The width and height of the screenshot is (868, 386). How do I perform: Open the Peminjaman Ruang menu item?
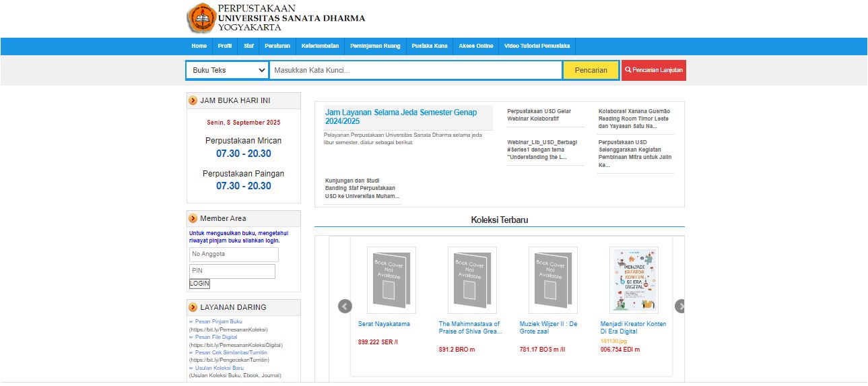pos(375,46)
